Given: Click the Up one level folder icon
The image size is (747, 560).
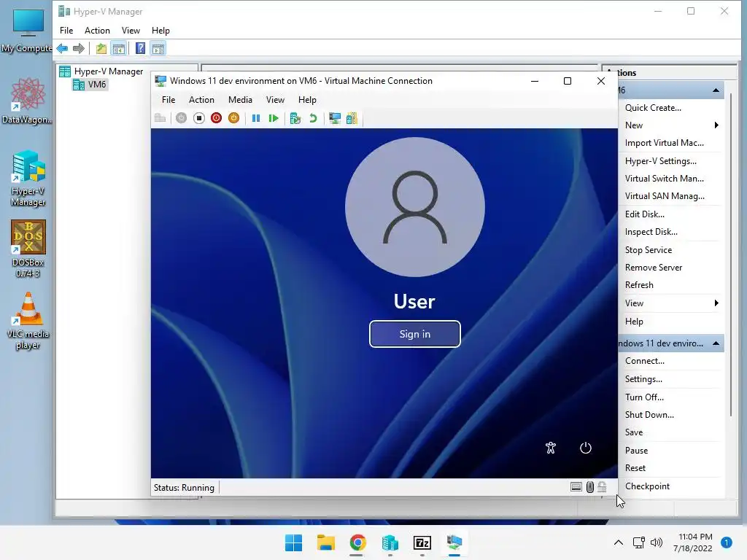Looking at the screenshot, I should click(x=101, y=49).
